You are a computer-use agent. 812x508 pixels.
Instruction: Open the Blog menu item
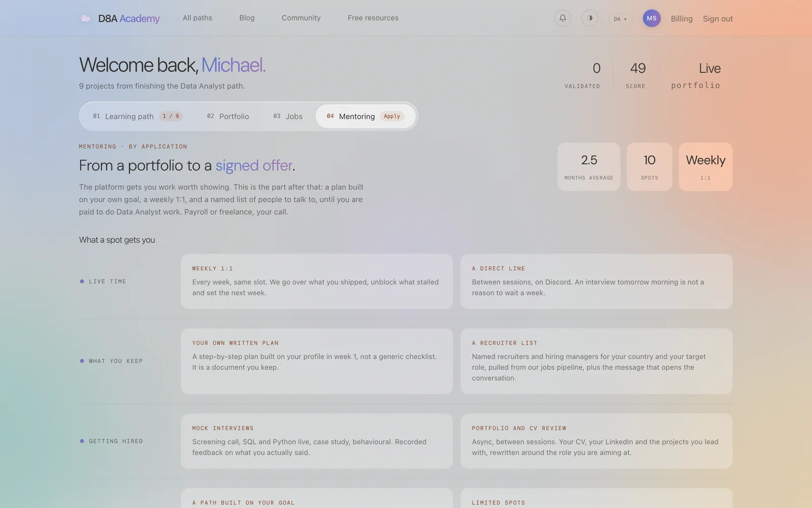coord(247,18)
